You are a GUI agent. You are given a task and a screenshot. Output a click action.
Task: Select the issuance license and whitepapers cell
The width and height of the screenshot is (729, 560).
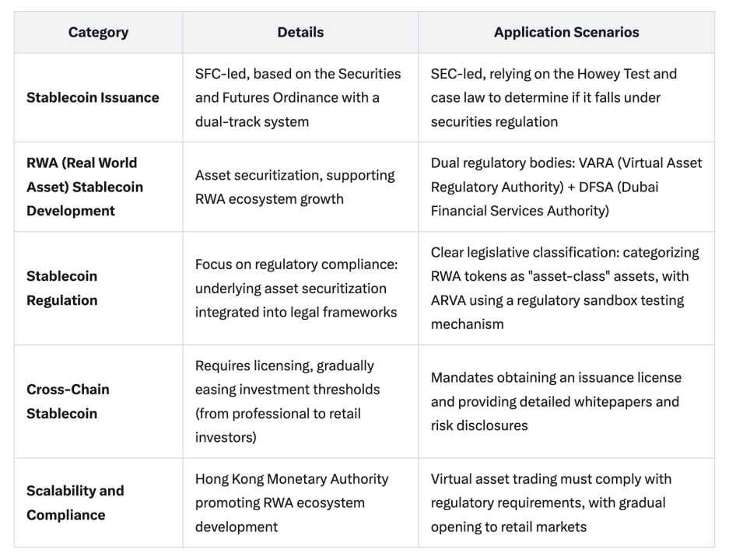(556, 401)
